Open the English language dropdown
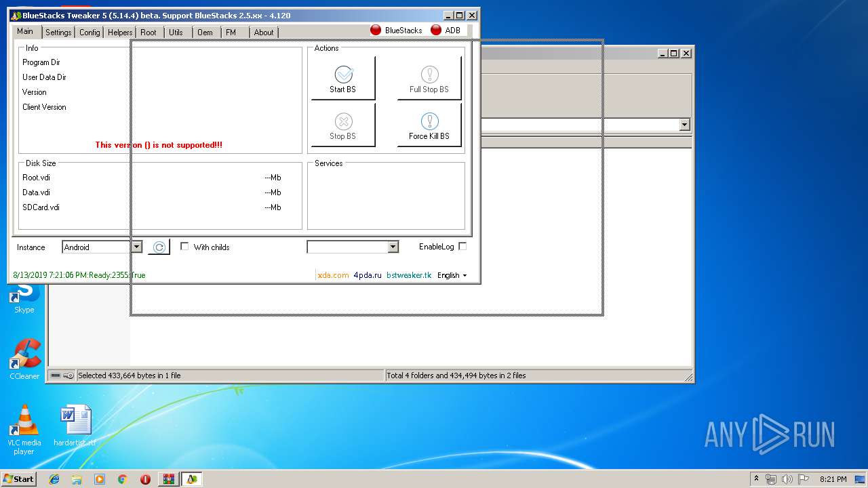 (x=452, y=275)
